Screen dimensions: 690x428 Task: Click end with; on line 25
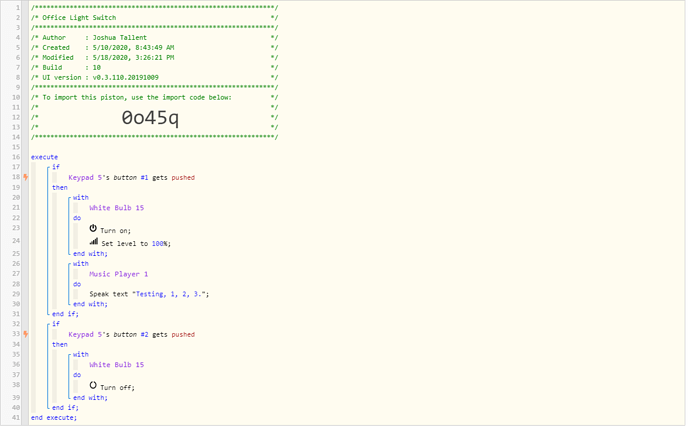(x=90, y=254)
